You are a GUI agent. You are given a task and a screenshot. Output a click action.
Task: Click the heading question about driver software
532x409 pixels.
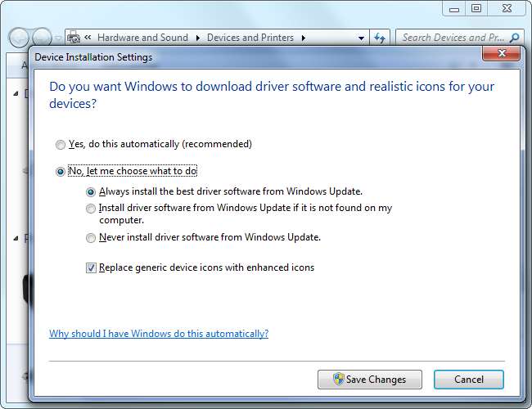(272, 95)
